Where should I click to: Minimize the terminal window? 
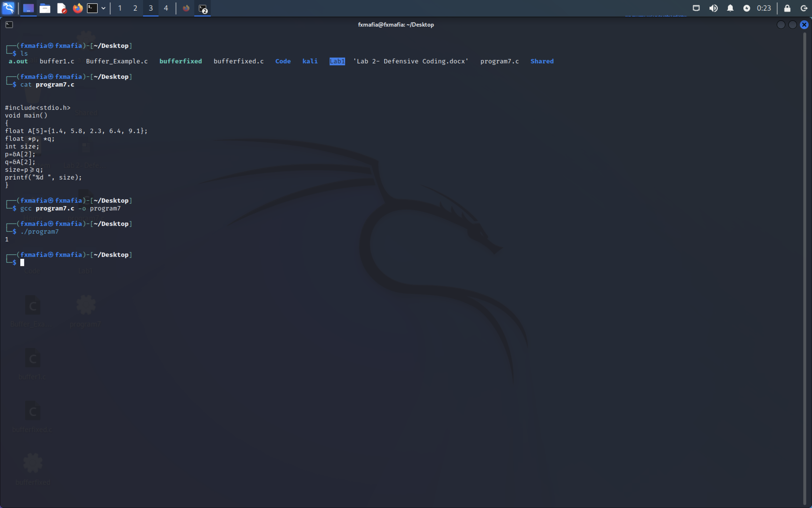[x=781, y=24]
